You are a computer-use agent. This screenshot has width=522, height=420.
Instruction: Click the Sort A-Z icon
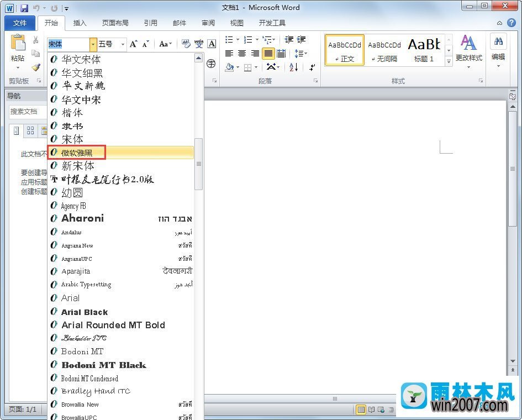tap(294, 67)
